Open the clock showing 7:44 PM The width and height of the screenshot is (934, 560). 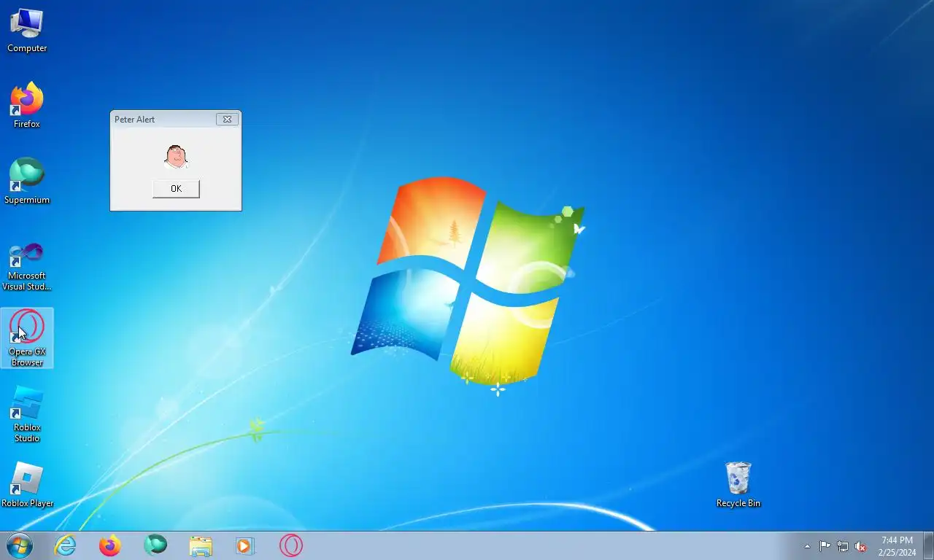pos(897,546)
